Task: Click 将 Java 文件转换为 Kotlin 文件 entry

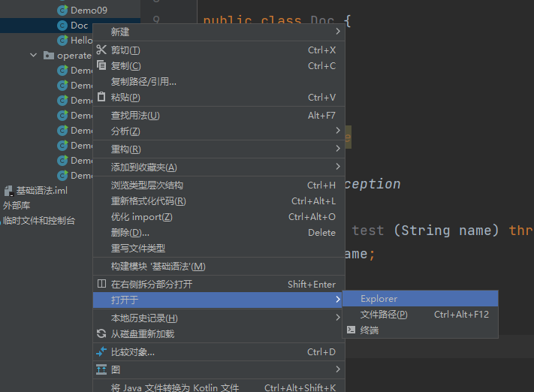Action: coord(219,387)
